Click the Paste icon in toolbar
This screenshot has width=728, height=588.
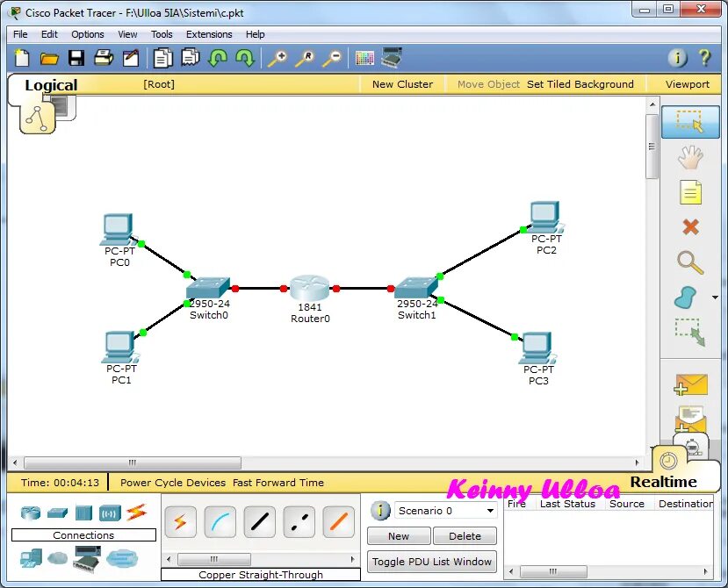pos(191,58)
